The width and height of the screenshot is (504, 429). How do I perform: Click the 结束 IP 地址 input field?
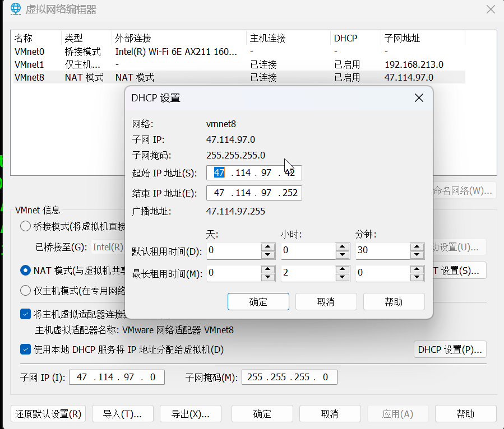(254, 193)
